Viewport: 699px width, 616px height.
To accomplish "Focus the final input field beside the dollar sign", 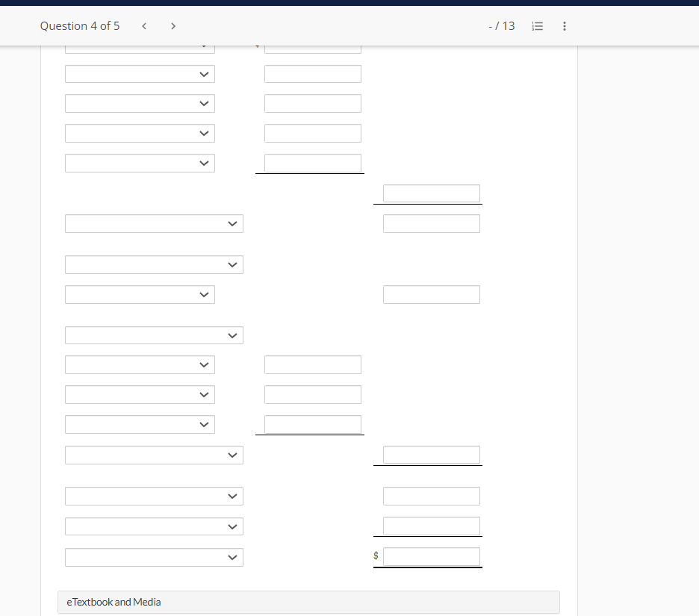I will pos(432,557).
